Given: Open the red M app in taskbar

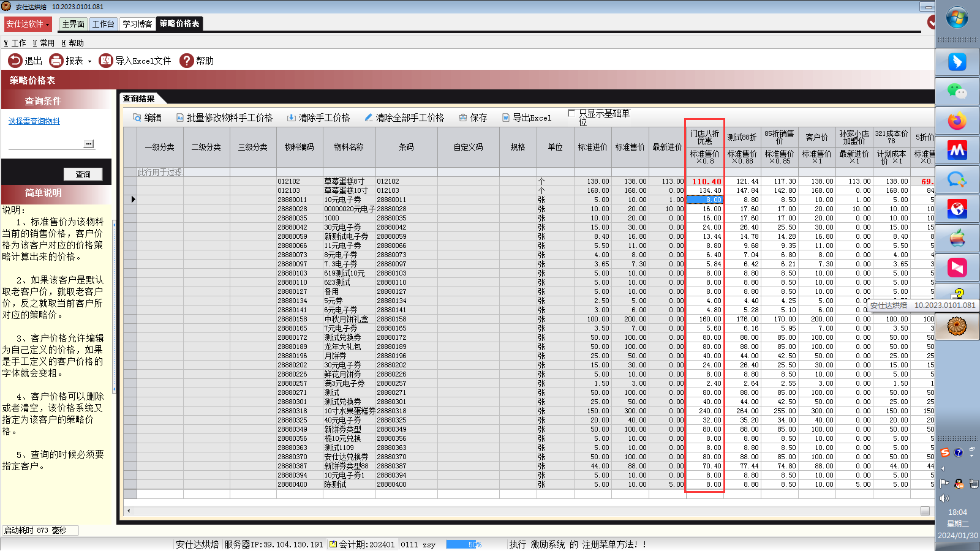Looking at the screenshot, I should pos(957,150).
